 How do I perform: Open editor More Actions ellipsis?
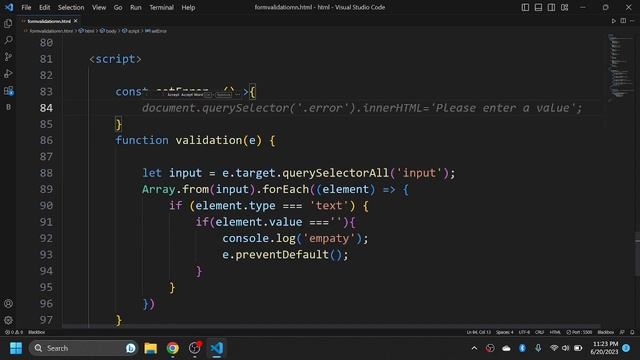[x=632, y=21]
